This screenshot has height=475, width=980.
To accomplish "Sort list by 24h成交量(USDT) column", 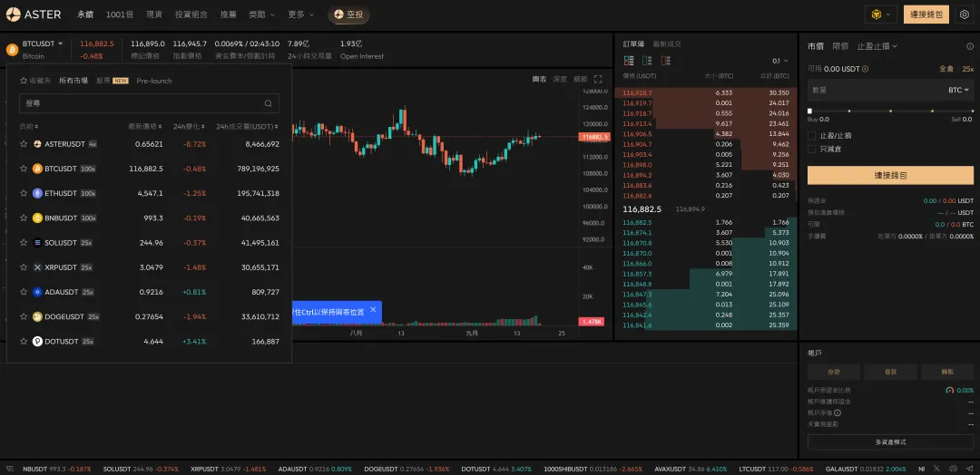I will click(248, 126).
